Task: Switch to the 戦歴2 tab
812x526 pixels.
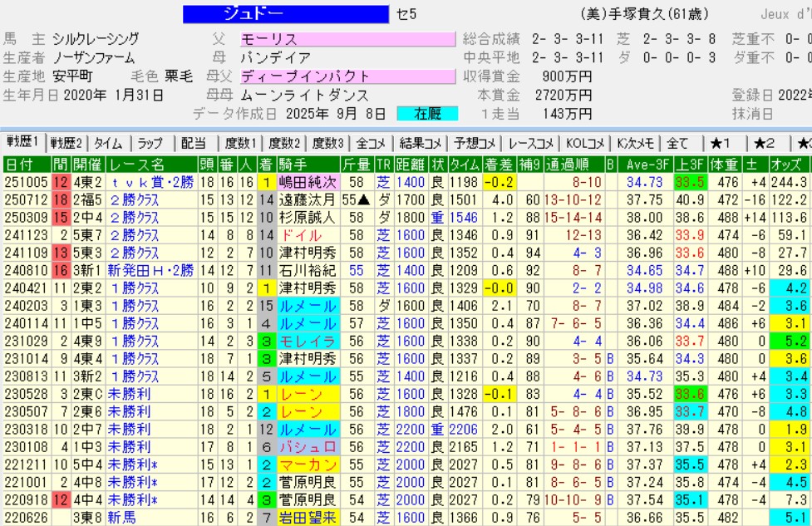Action: tap(68, 142)
